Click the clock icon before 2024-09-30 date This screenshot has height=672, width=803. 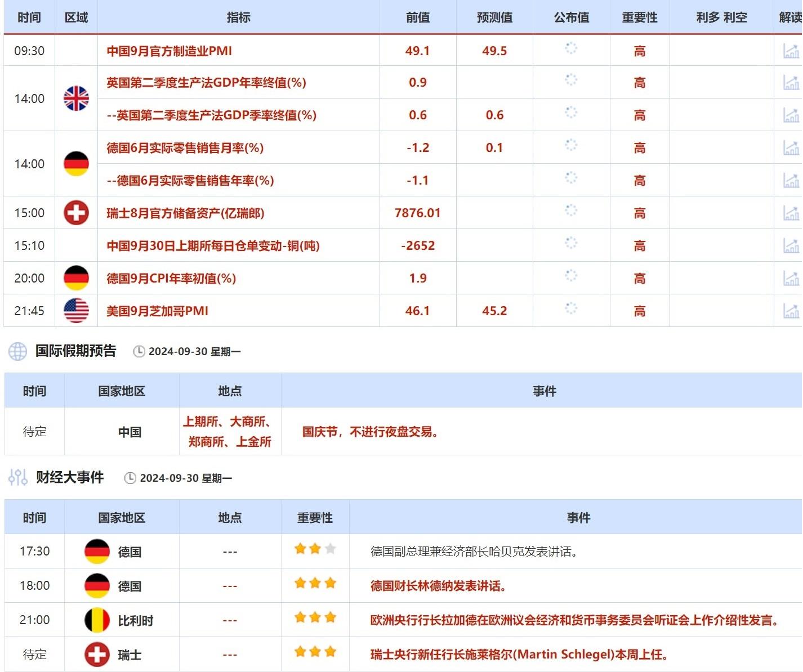tap(140, 351)
